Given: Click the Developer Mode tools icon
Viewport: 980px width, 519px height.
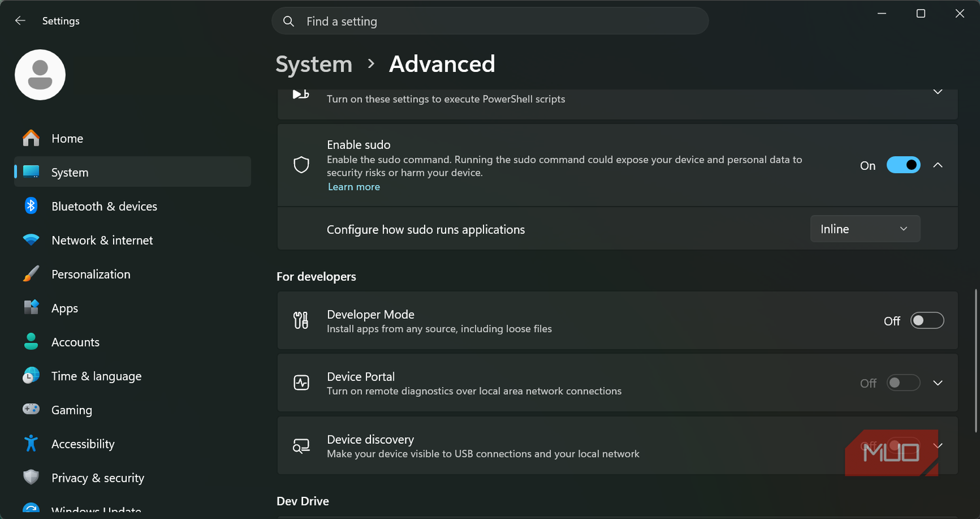Looking at the screenshot, I should tap(301, 320).
